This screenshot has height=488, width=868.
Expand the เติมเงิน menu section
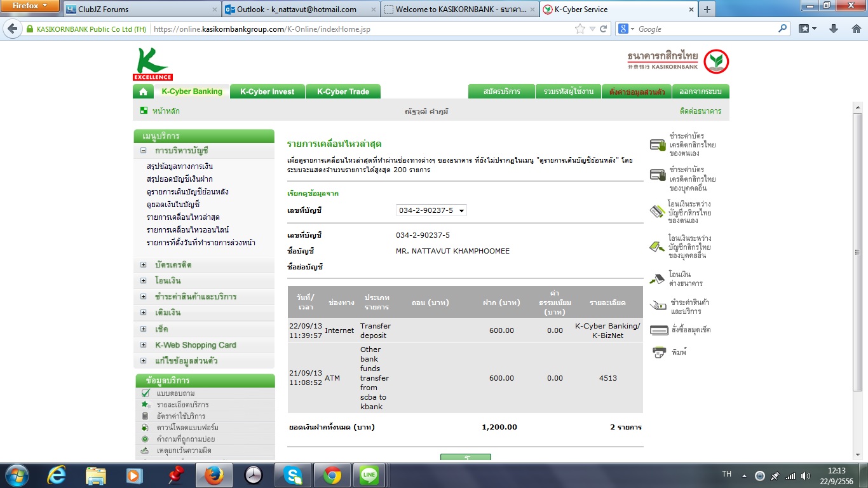point(144,313)
